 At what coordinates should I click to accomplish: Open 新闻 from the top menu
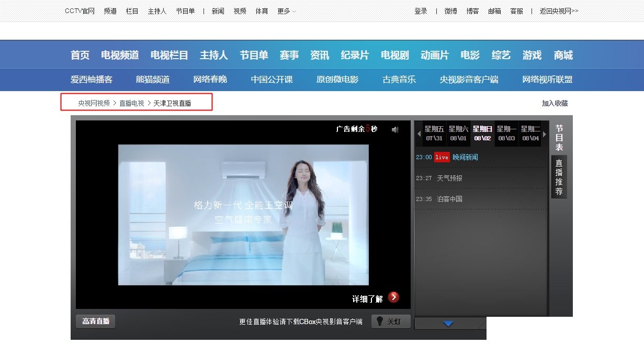(218, 10)
